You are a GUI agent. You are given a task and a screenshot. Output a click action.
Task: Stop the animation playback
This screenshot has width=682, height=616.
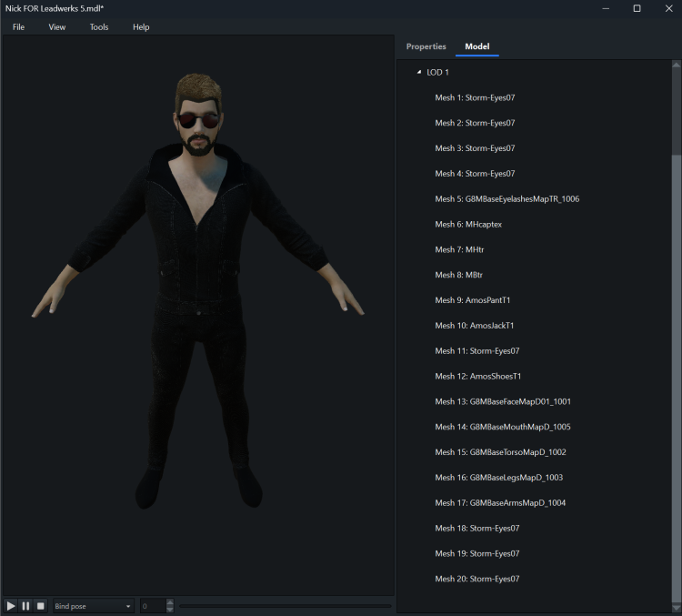pyautogui.click(x=40, y=606)
